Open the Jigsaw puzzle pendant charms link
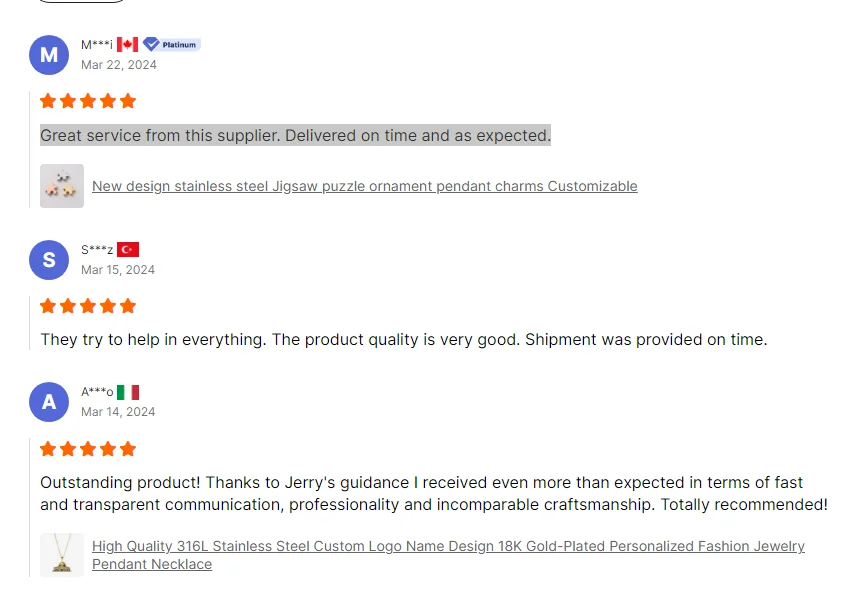The height and width of the screenshot is (589, 859). [x=364, y=186]
